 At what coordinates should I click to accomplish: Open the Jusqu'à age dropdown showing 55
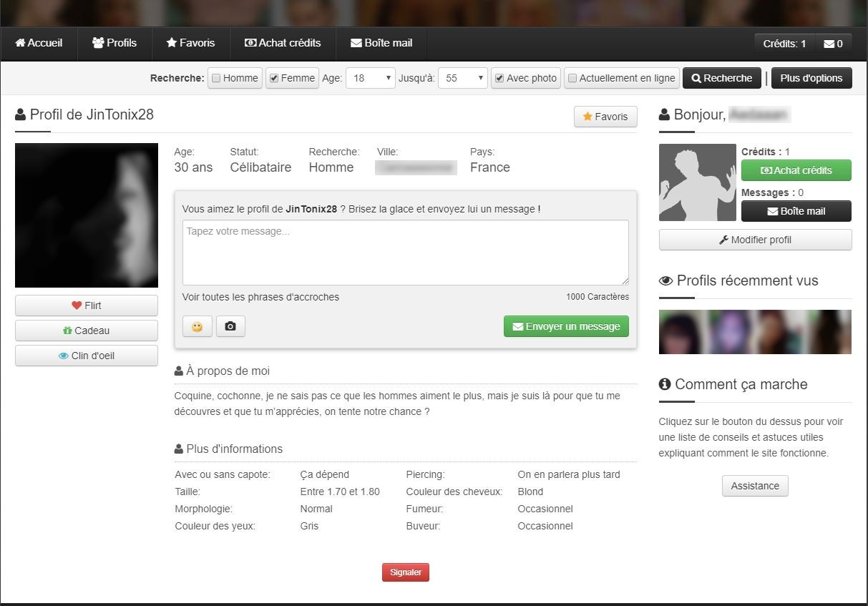pyautogui.click(x=462, y=78)
